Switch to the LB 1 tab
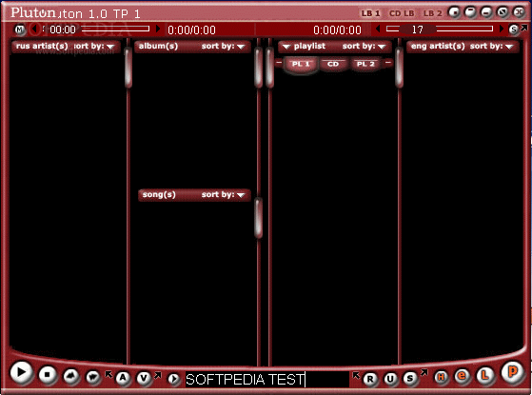This screenshot has width=532, height=395. [370, 13]
